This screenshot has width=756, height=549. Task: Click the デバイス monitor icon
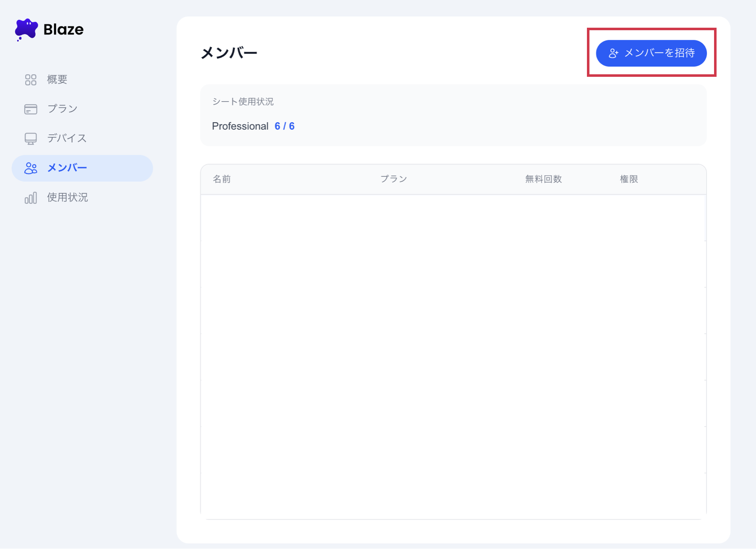(31, 139)
